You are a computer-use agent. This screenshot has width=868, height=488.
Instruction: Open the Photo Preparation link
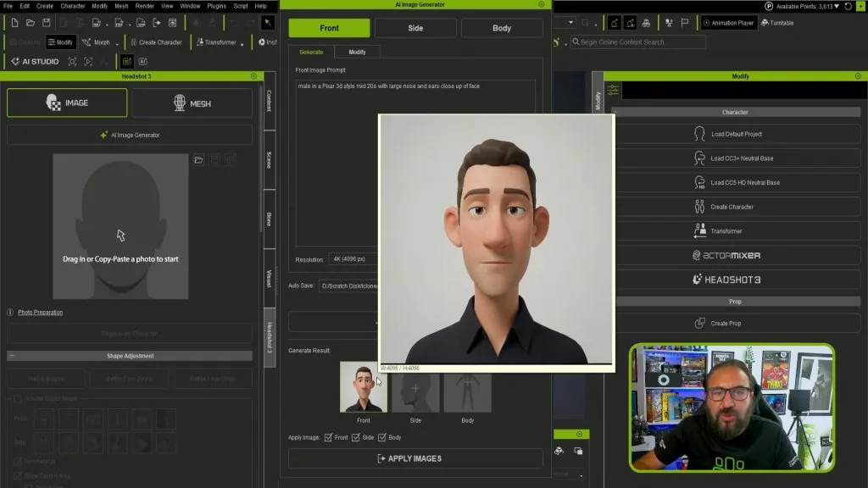41,313
